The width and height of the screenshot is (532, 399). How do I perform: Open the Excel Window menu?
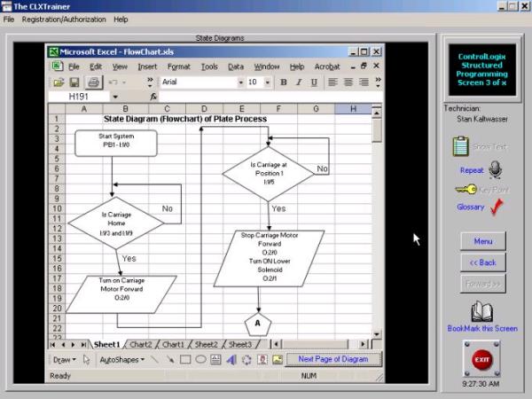267,66
